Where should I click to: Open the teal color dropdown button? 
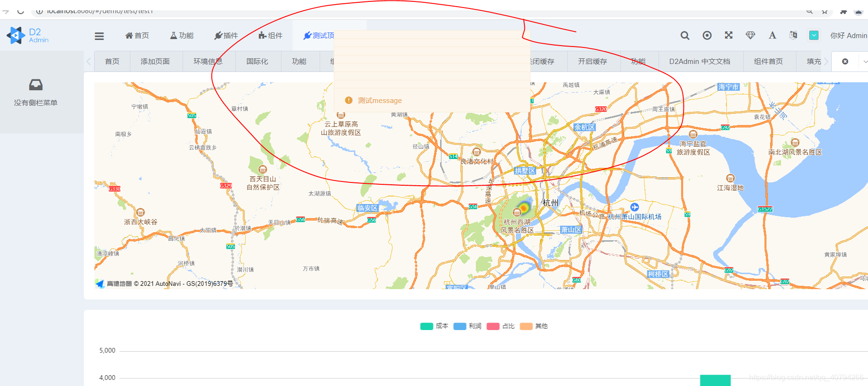(814, 35)
